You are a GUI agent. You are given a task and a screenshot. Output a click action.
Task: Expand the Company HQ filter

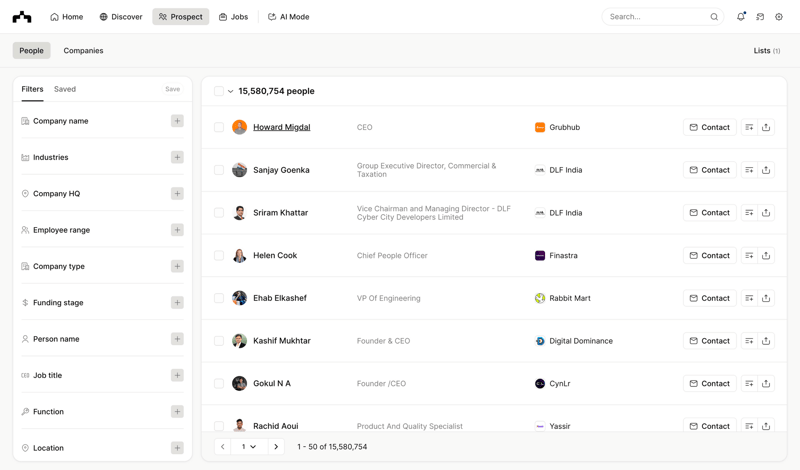(177, 193)
